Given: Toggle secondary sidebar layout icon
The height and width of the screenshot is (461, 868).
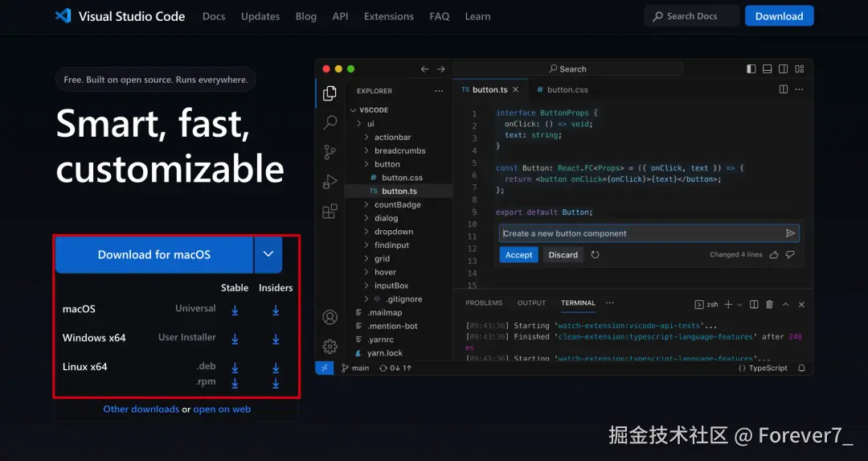Looking at the screenshot, I should coord(784,68).
